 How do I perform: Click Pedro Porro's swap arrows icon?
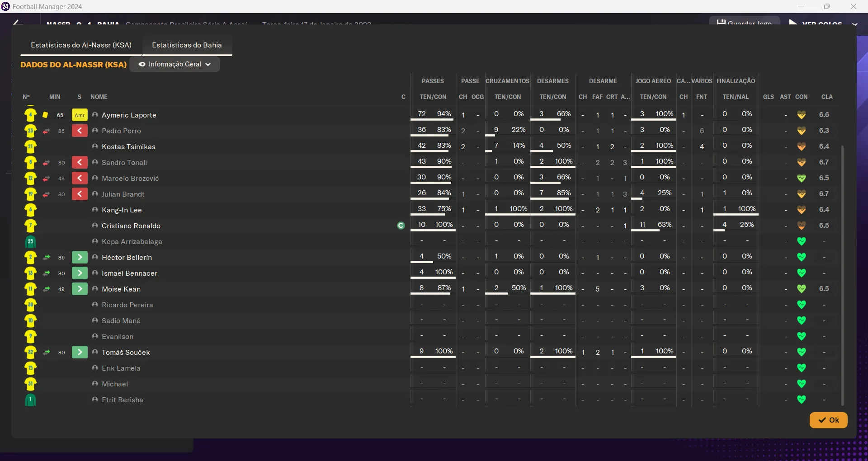[46, 131]
